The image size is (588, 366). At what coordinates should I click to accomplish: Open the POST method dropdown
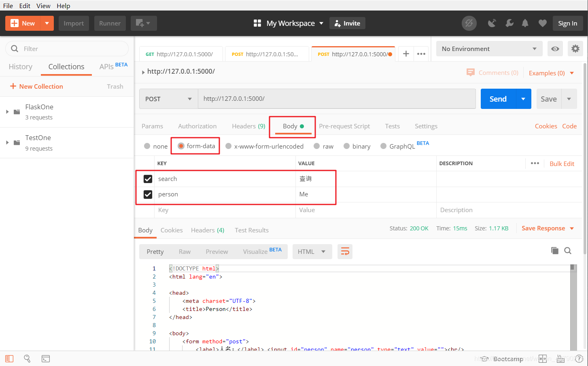coord(168,99)
